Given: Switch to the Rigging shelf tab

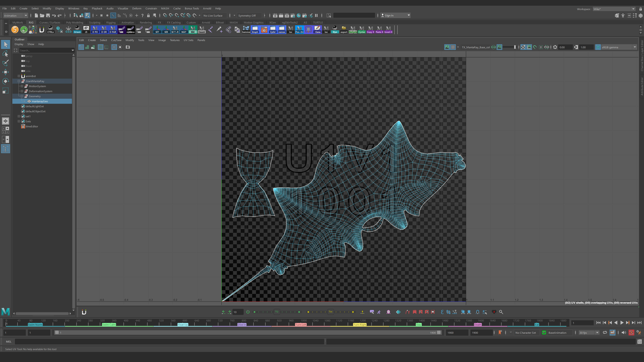Looking at the screenshot, I should [111, 22].
